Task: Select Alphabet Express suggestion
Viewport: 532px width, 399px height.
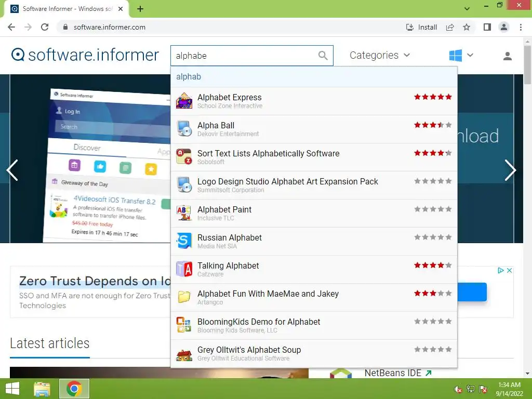Action: click(314, 101)
